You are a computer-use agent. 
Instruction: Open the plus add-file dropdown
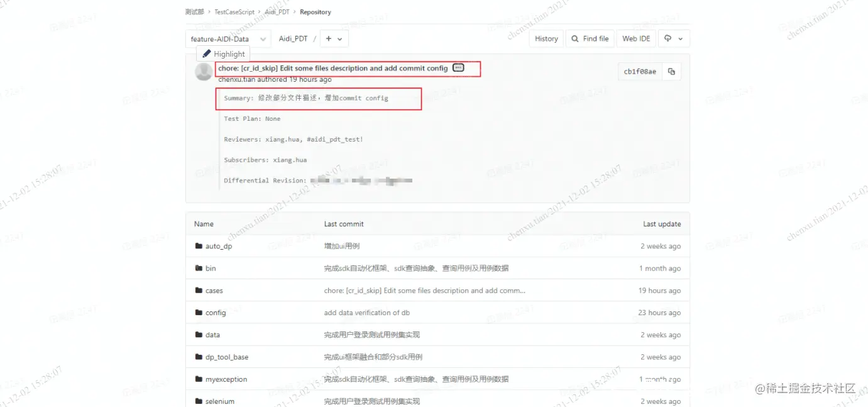coord(334,39)
